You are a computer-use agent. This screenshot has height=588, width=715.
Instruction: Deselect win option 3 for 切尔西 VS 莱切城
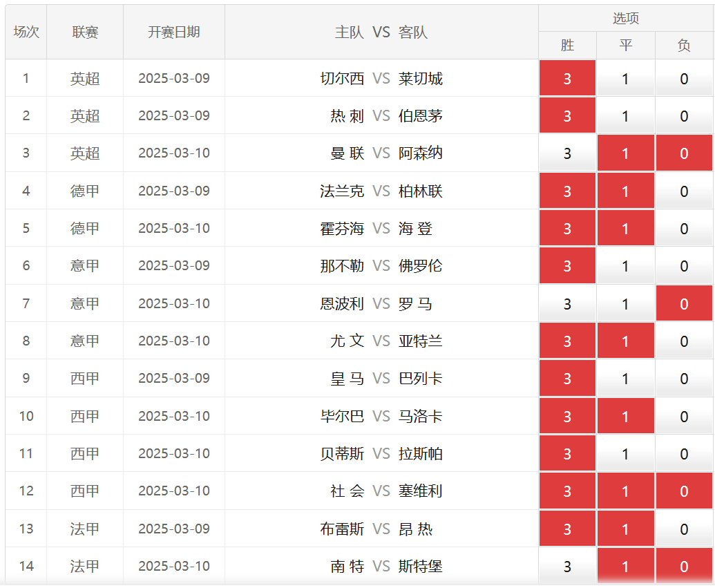pyautogui.click(x=567, y=78)
